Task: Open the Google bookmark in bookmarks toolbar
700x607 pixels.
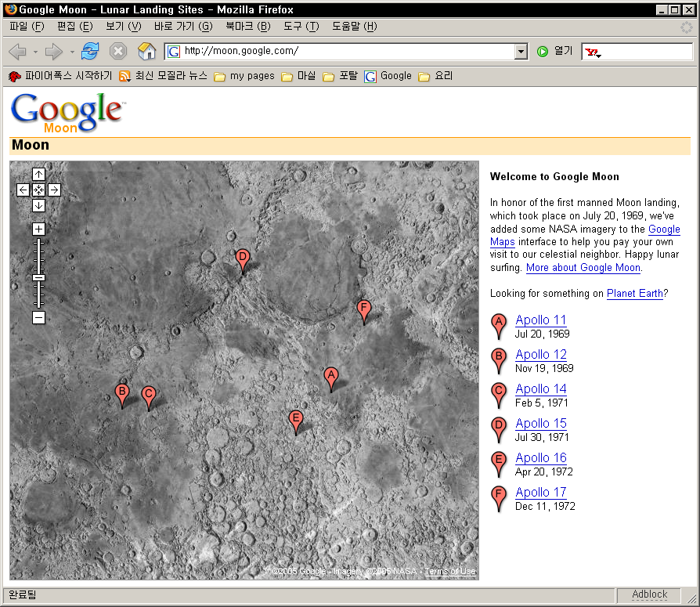Action: 388,76
